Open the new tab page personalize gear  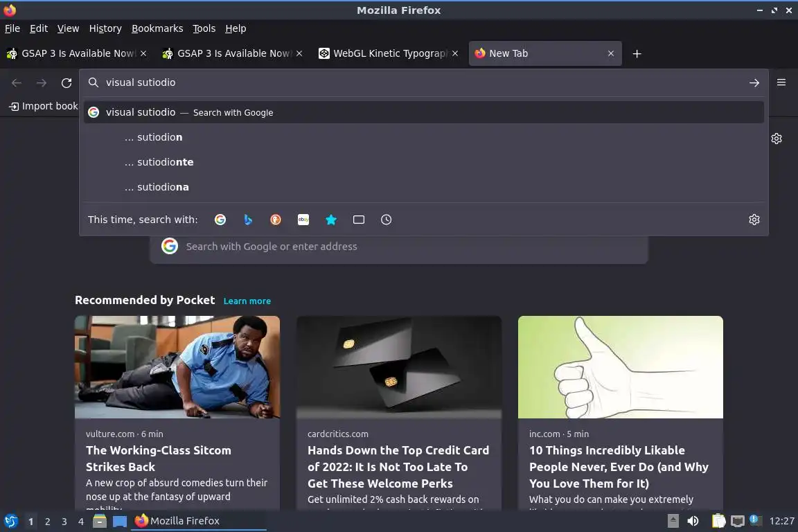coord(776,139)
